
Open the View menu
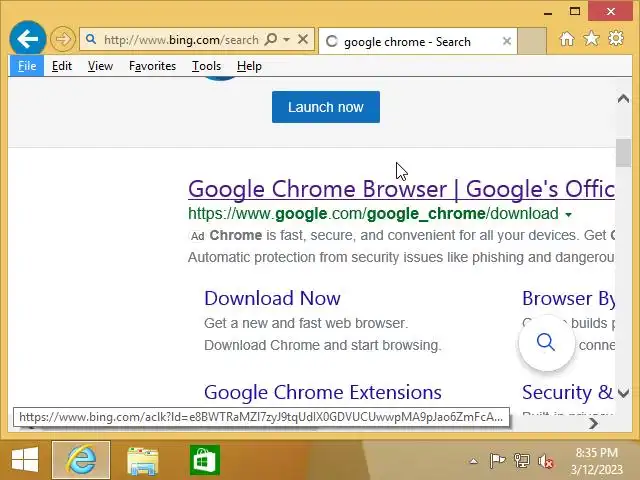click(x=100, y=66)
